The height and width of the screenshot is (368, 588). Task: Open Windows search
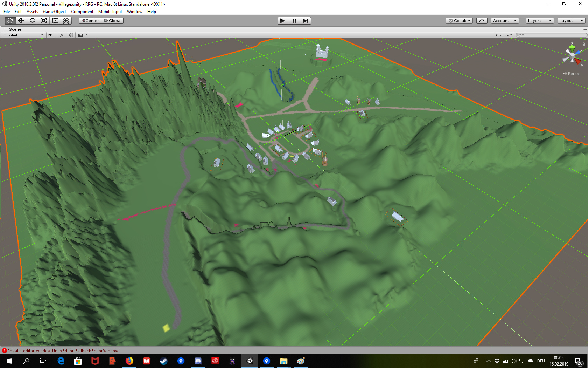click(26, 361)
